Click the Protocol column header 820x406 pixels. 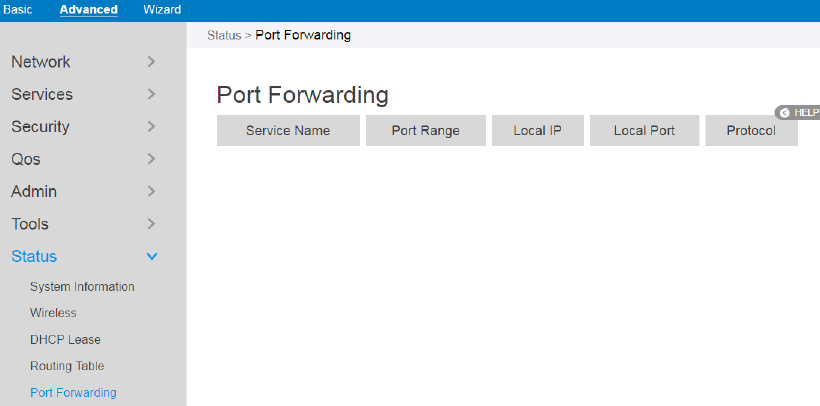751,131
